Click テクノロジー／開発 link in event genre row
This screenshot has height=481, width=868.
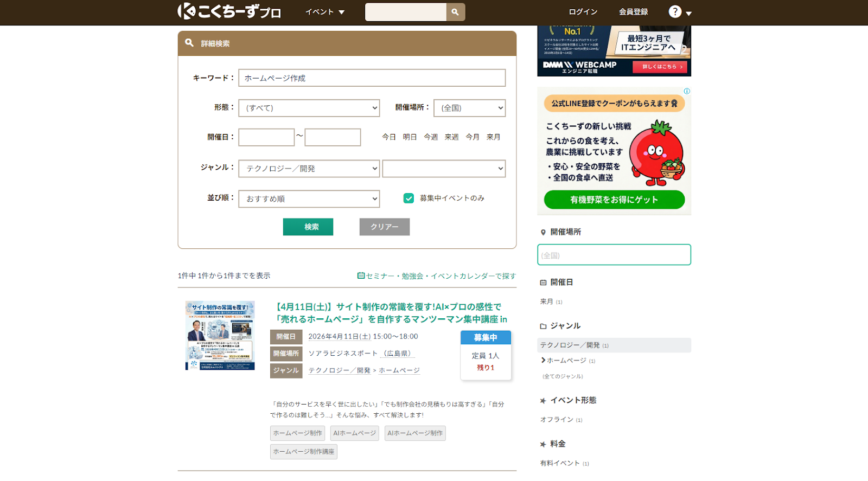click(x=340, y=370)
